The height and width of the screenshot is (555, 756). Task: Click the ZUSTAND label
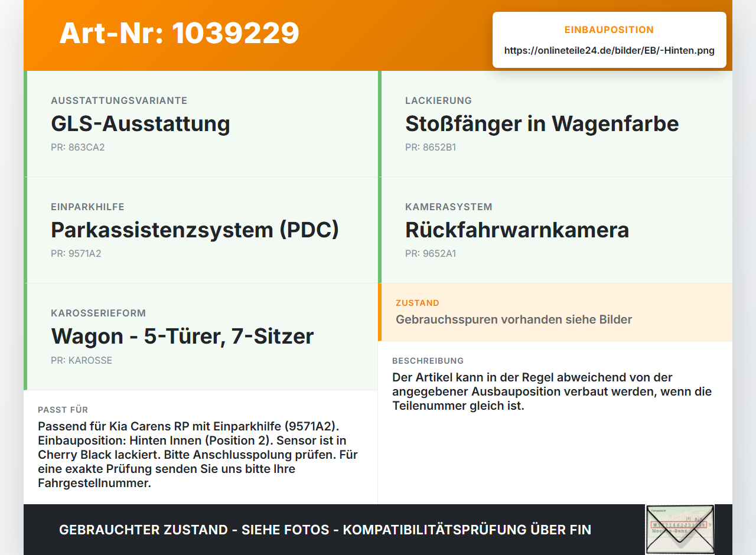[418, 303]
